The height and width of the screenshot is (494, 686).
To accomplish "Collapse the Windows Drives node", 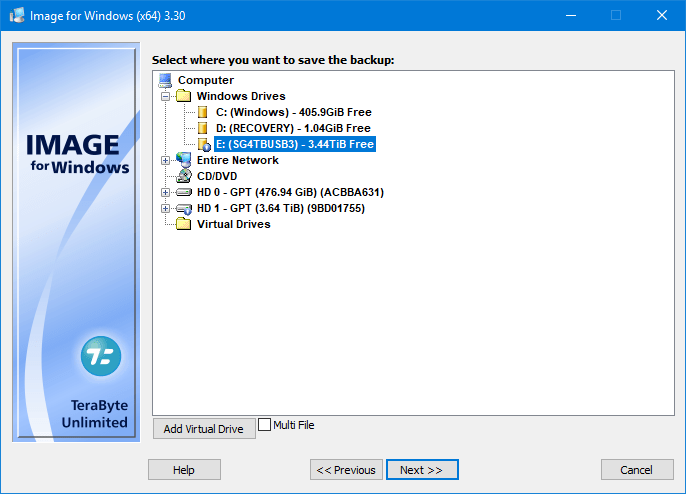I will 165,96.
